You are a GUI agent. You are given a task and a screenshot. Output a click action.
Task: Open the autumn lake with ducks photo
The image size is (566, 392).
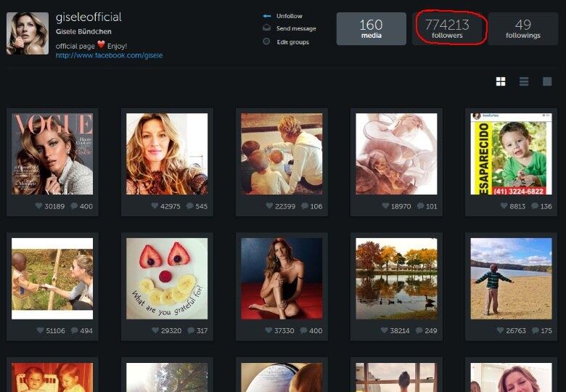395,278
